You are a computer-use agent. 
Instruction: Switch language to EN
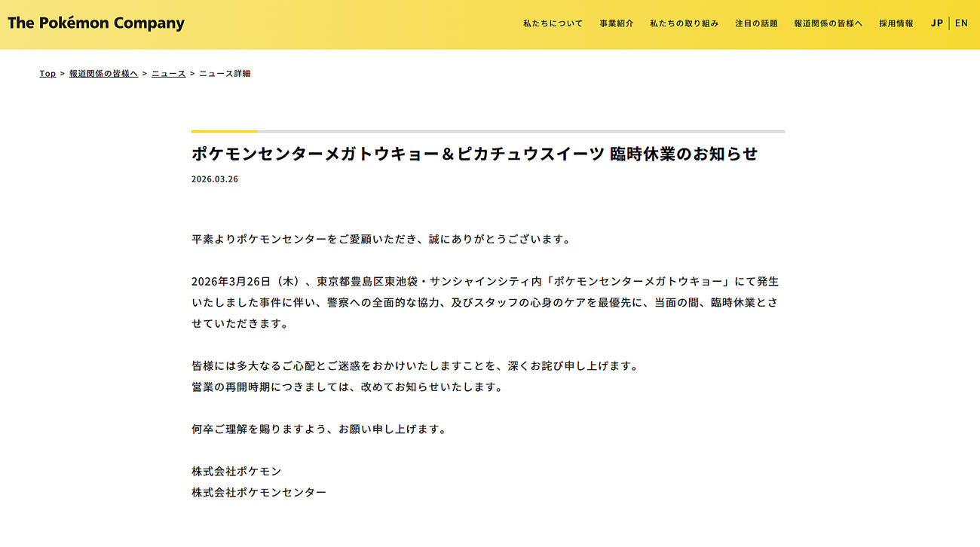(961, 23)
